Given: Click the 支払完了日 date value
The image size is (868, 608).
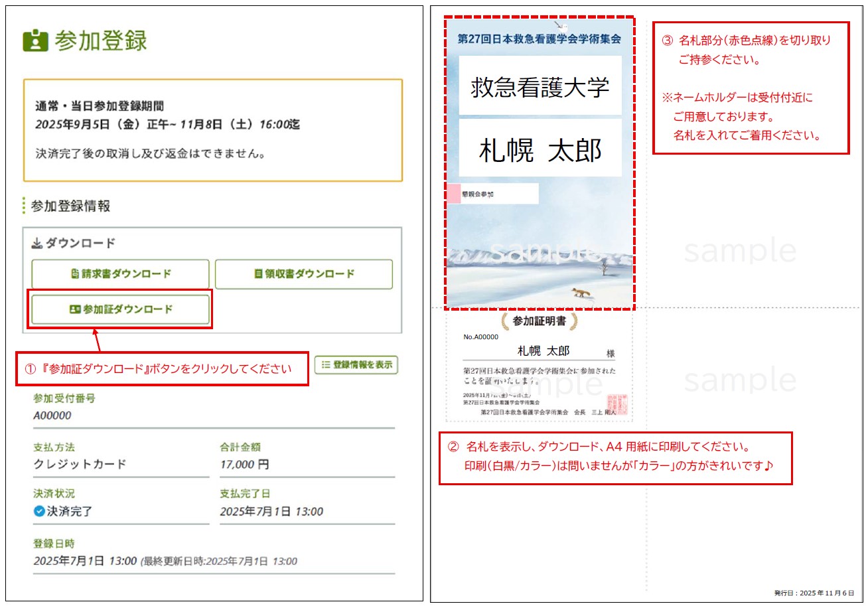Looking at the screenshot, I should click(271, 512).
